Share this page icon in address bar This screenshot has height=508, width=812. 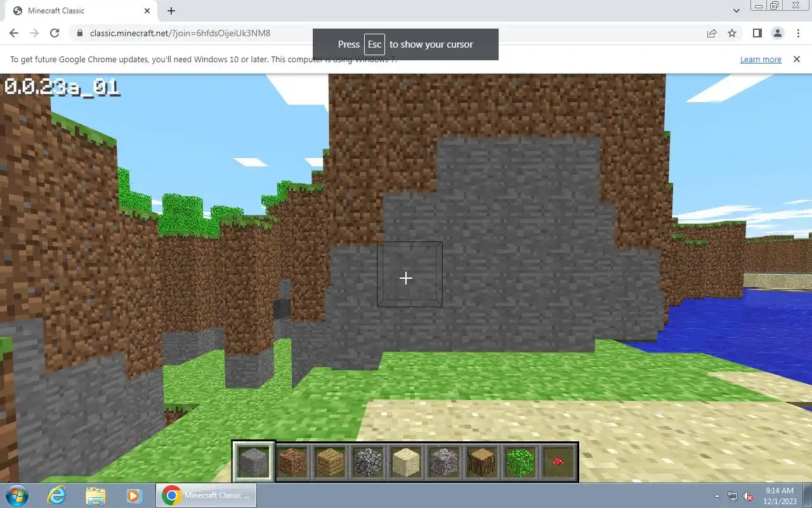coord(712,33)
